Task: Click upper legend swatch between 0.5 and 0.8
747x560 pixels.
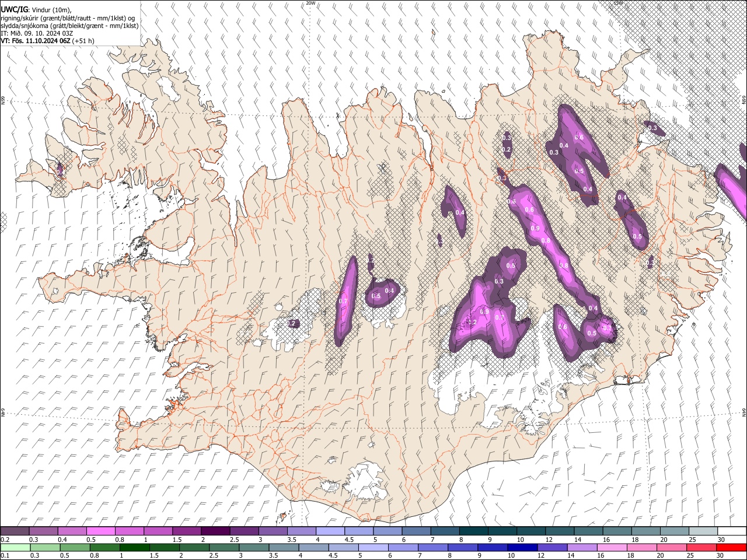Action: 101,531
